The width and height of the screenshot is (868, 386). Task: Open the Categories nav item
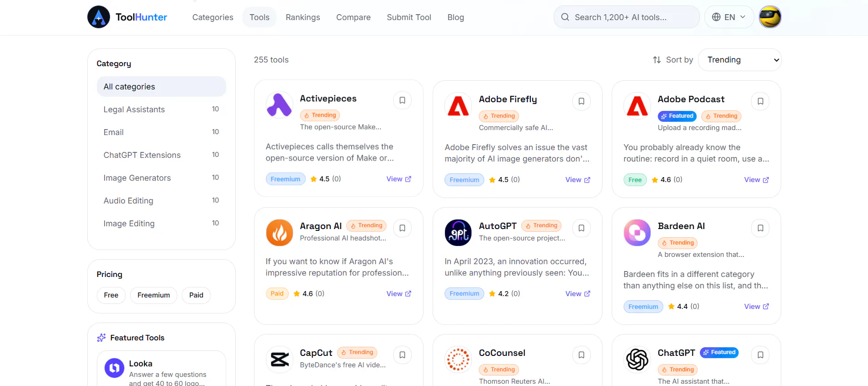(213, 17)
